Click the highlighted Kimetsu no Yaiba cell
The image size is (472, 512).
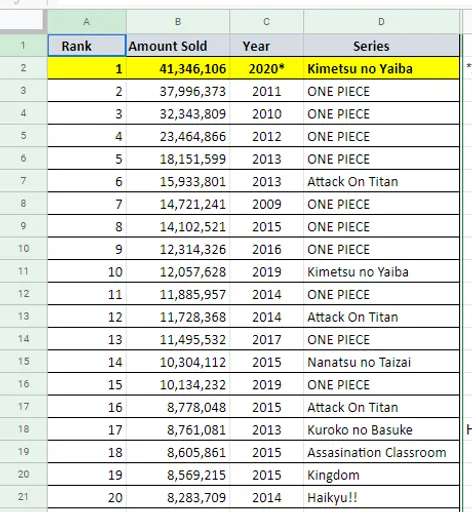(381, 69)
